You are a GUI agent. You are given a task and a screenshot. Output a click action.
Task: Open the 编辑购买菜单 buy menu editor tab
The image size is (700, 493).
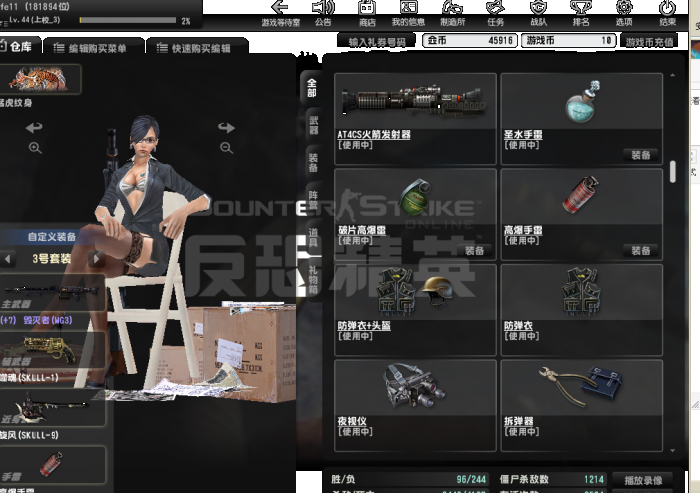94,48
